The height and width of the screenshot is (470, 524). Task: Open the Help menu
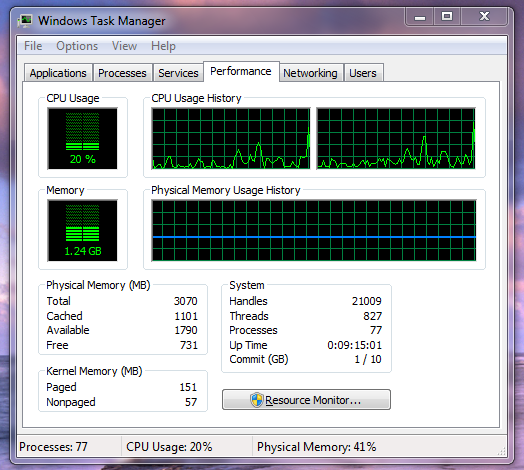pos(163,46)
